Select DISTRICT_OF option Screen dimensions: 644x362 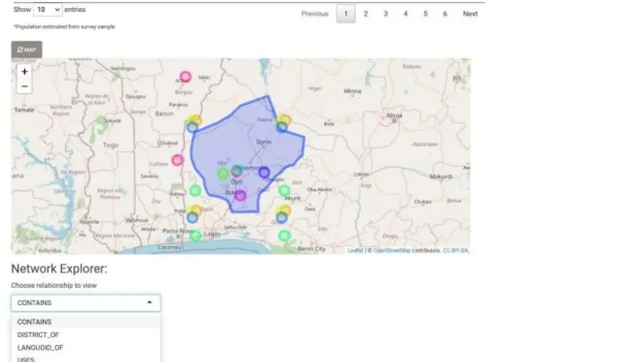[x=86, y=335]
